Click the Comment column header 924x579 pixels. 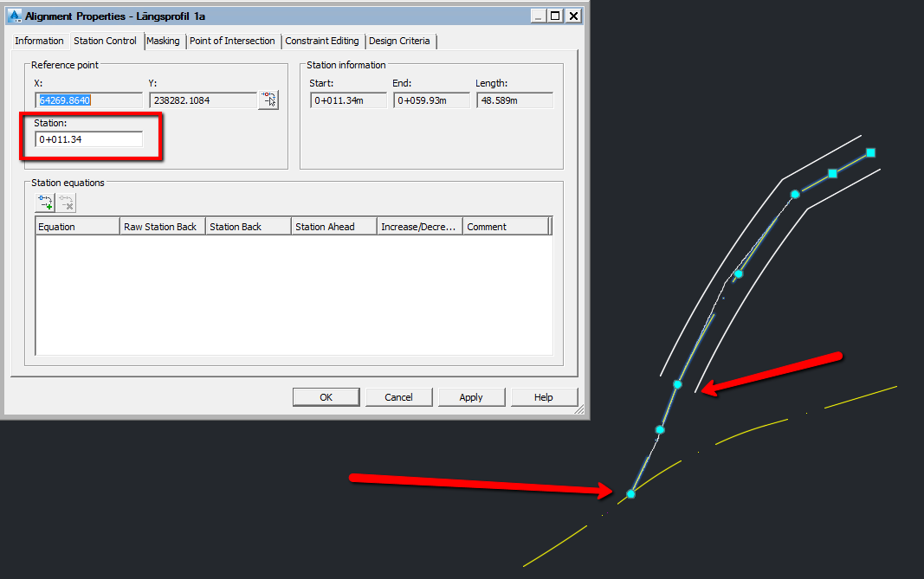[506, 227]
